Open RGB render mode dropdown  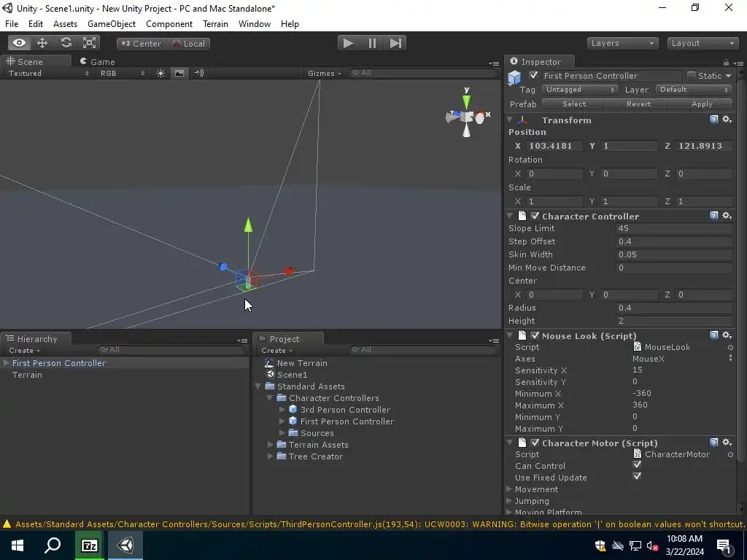point(121,74)
